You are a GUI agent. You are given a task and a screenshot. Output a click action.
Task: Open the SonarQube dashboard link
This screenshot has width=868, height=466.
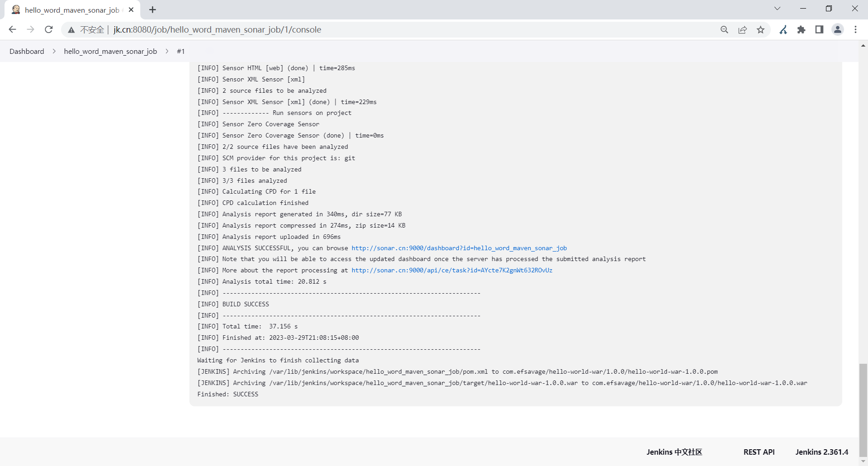coord(459,248)
